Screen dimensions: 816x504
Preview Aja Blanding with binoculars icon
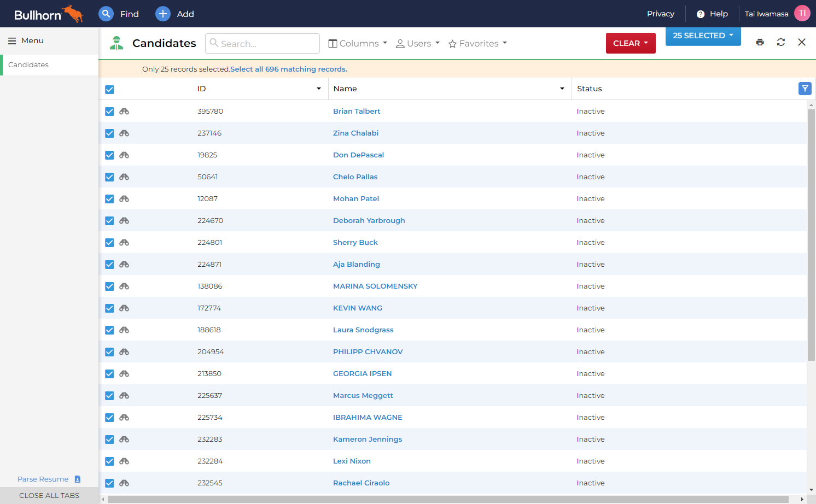coord(124,264)
